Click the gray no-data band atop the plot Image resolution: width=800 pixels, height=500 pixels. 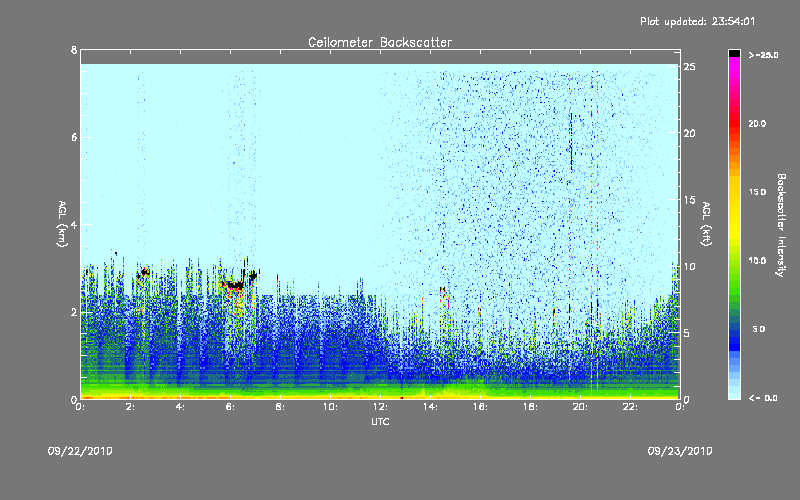[380, 57]
